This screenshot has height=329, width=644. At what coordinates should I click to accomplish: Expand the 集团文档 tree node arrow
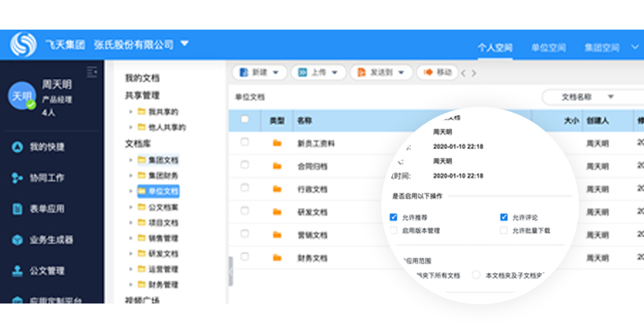tap(131, 160)
